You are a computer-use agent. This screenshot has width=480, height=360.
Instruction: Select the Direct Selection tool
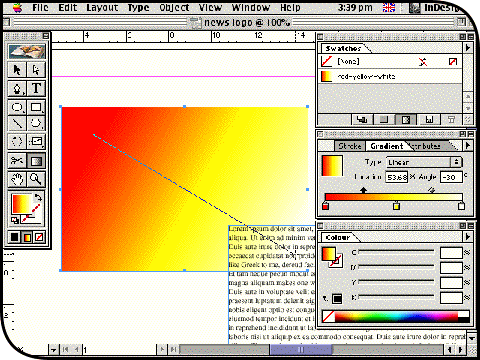point(36,70)
